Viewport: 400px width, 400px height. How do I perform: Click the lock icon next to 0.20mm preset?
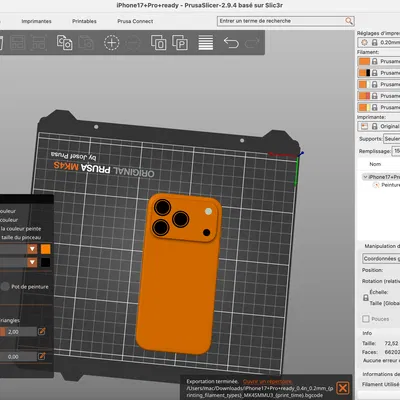[375, 42]
